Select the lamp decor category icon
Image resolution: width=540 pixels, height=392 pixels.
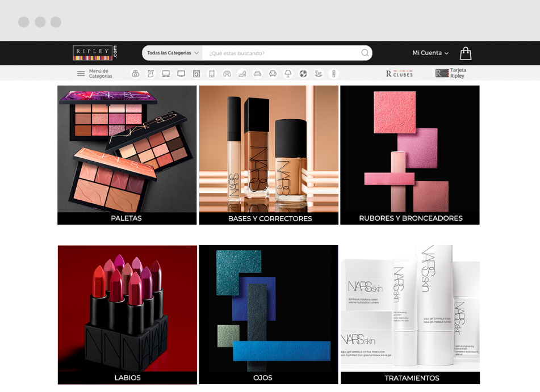[288, 74]
